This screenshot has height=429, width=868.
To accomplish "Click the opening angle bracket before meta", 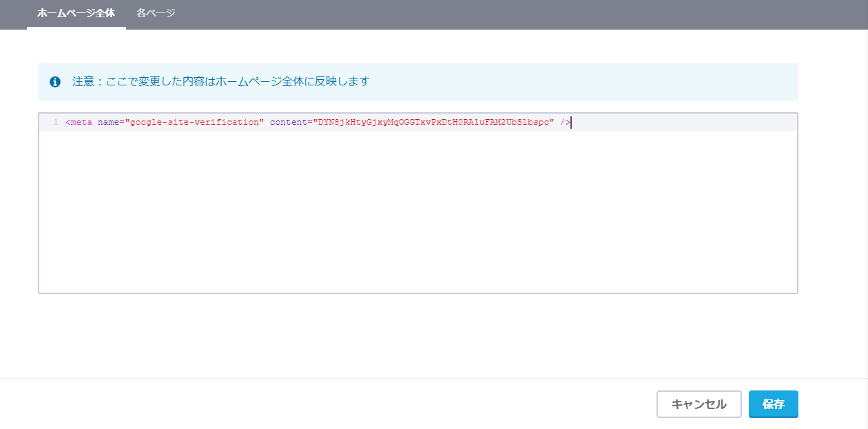I will 68,122.
